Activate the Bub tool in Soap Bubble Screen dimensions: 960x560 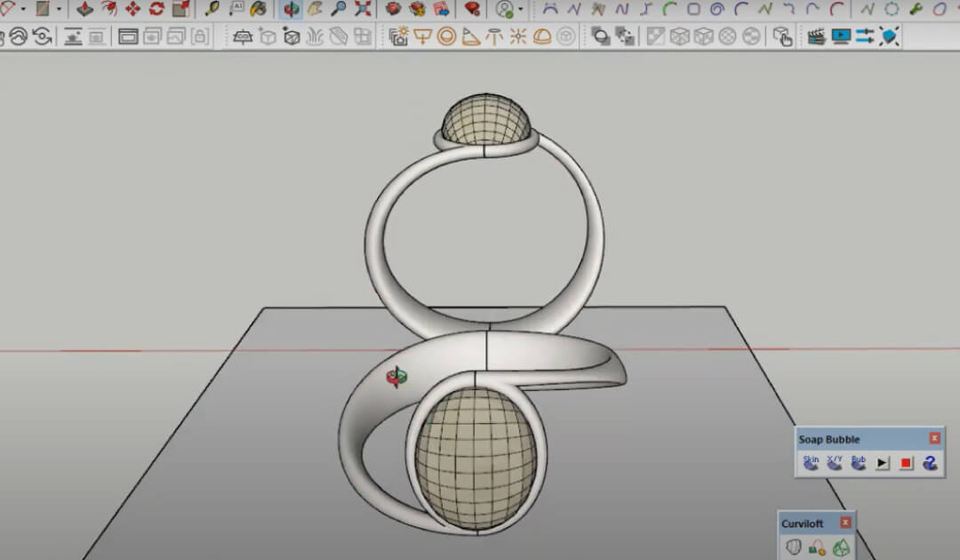[x=859, y=464]
